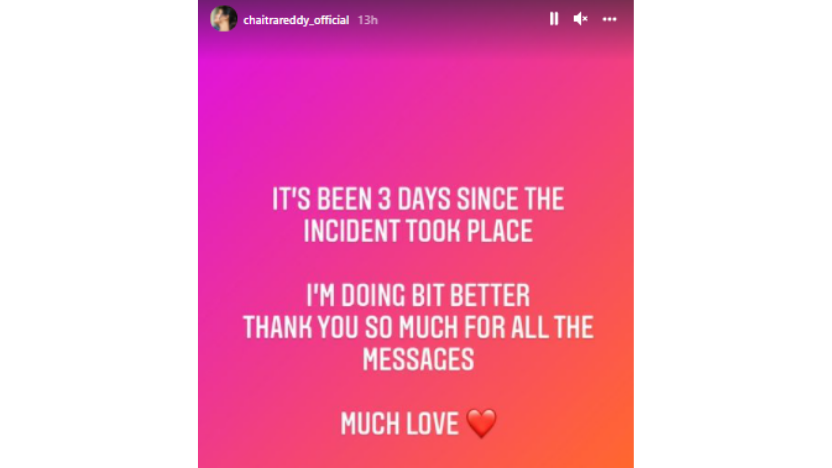Screen dimensions: 832x468
Task: Click the "INCIDENT TOOK PLACE" text line
Action: [418, 233]
